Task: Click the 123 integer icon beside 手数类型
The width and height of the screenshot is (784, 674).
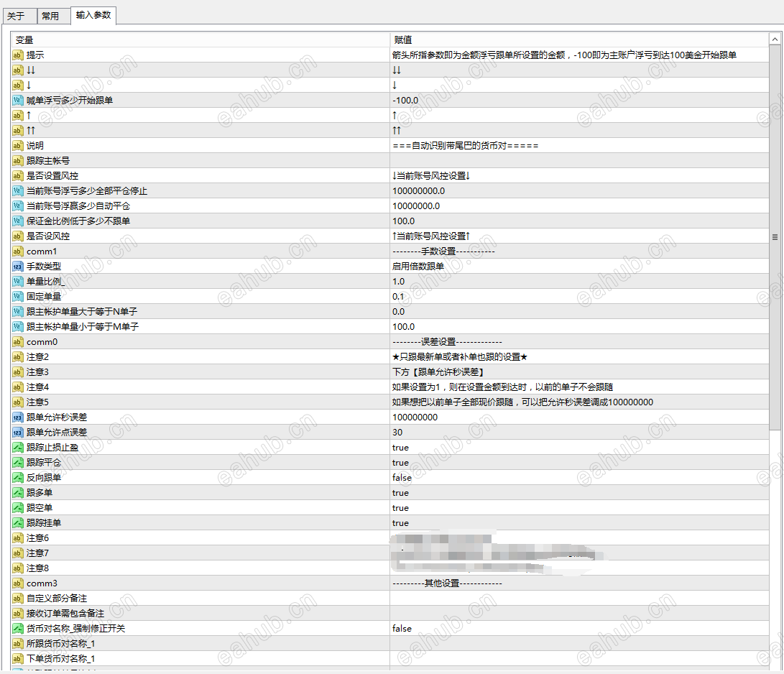Action: pyautogui.click(x=17, y=266)
